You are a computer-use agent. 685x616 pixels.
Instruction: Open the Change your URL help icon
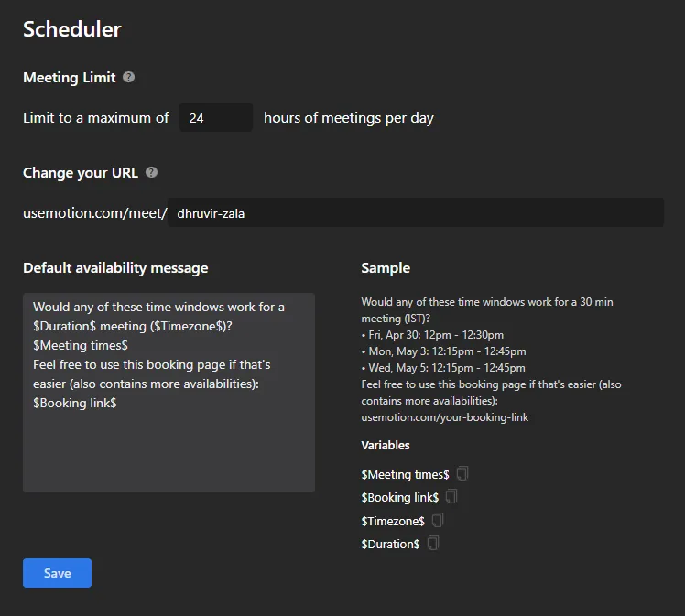[x=151, y=172]
